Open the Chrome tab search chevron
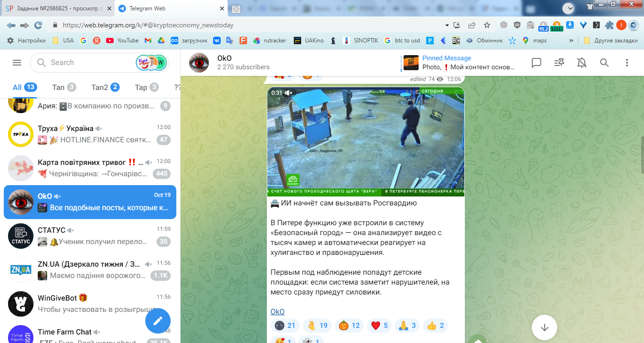644x343 pixels. coord(569,8)
